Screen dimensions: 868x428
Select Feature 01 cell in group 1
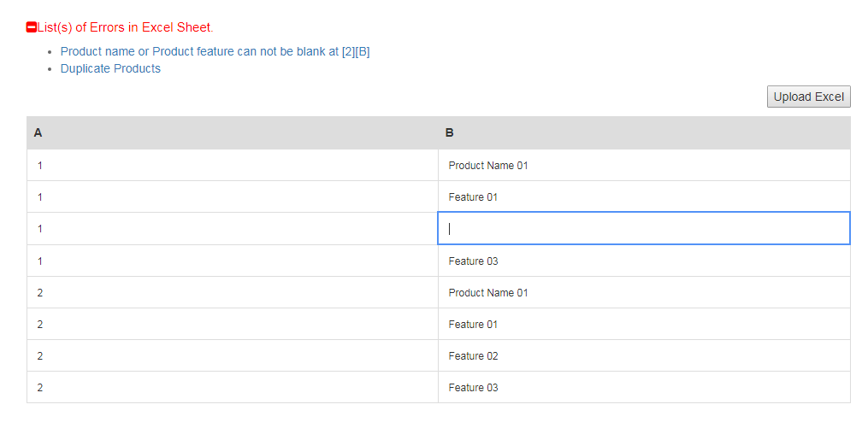point(644,196)
